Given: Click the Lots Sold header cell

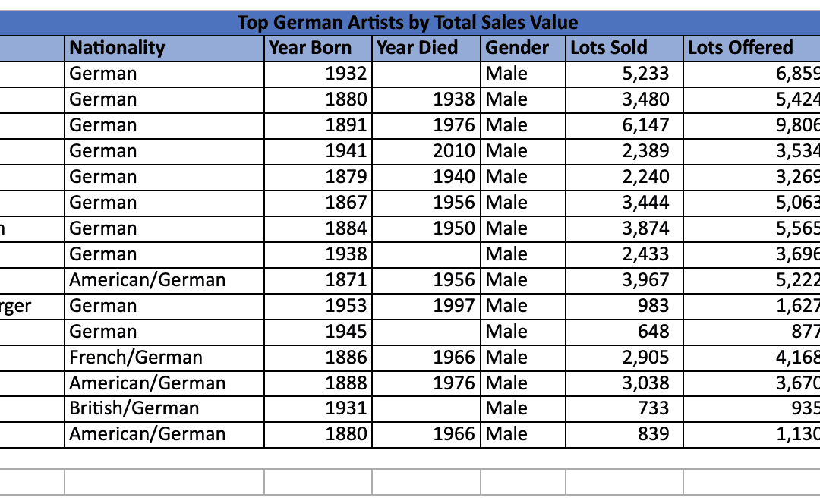Looking at the screenshot, I should (624, 48).
